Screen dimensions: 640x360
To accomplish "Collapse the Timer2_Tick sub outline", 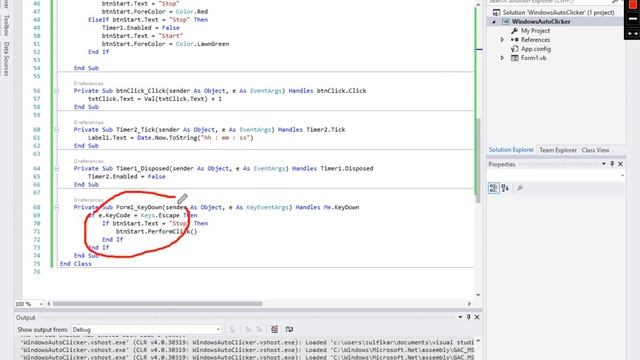I will (57, 129).
